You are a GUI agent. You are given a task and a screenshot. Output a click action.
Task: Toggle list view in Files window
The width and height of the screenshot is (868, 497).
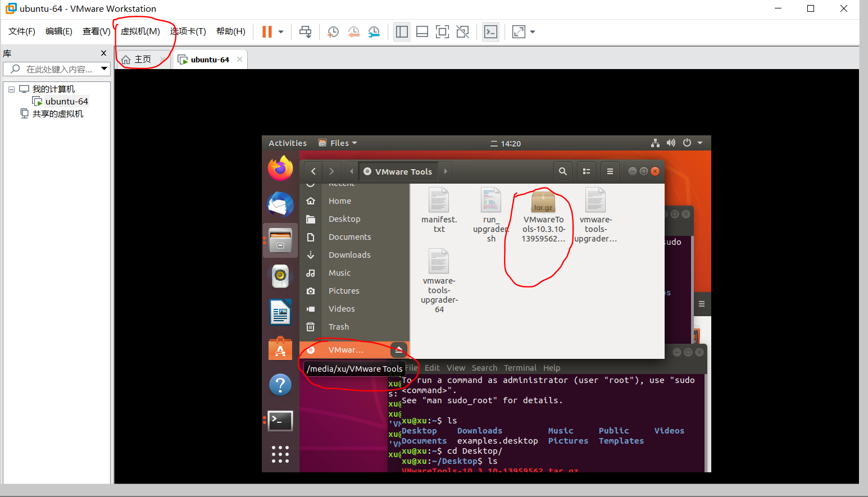tap(587, 171)
